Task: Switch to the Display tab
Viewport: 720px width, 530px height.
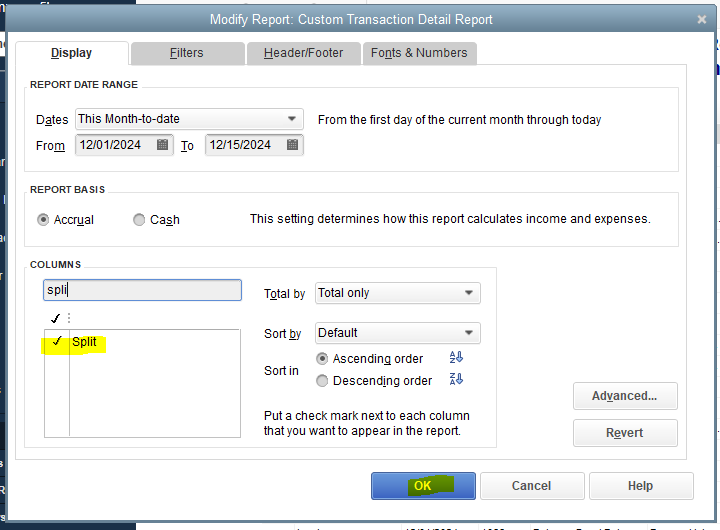Action: [x=72, y=53]
